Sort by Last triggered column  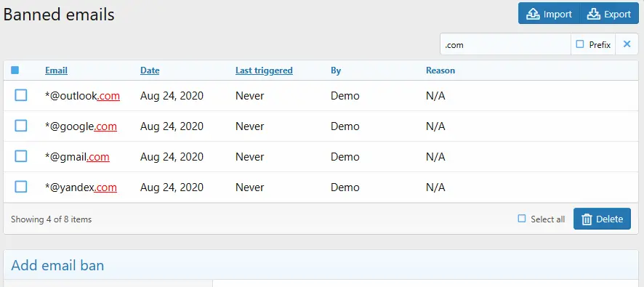(x=264, y=70)
